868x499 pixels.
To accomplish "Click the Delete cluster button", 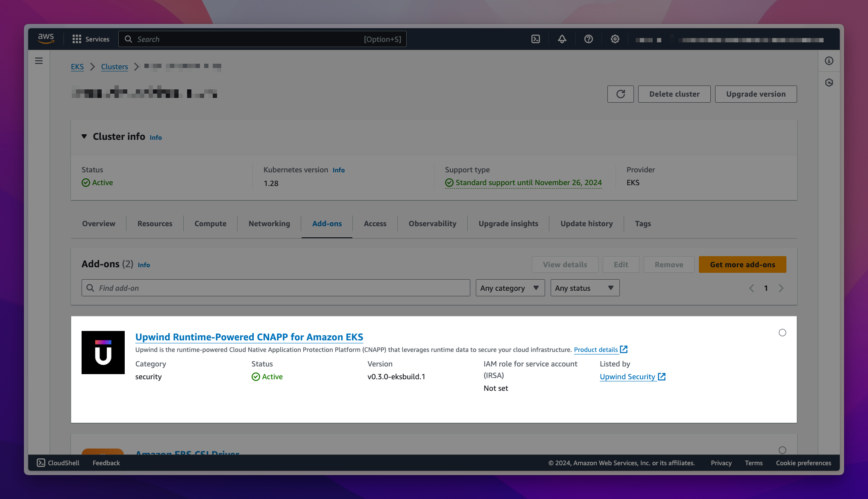I will tap(674, 94).
